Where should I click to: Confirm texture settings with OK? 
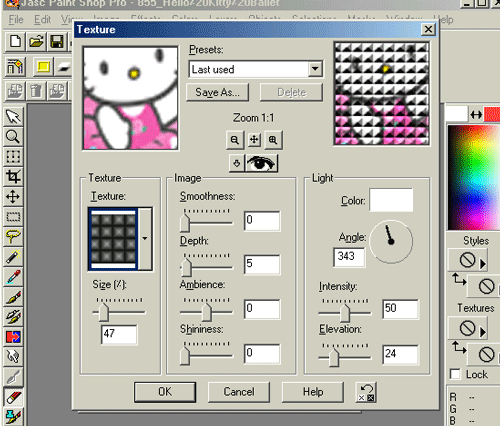tap(165, 392)
